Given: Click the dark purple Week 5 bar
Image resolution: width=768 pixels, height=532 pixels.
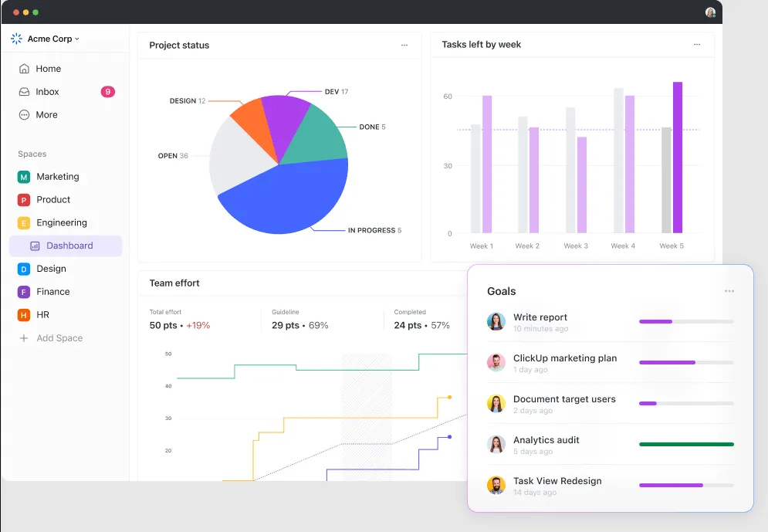Looking at the screenshot, I should pyautogui.click(x=678, y=158).
